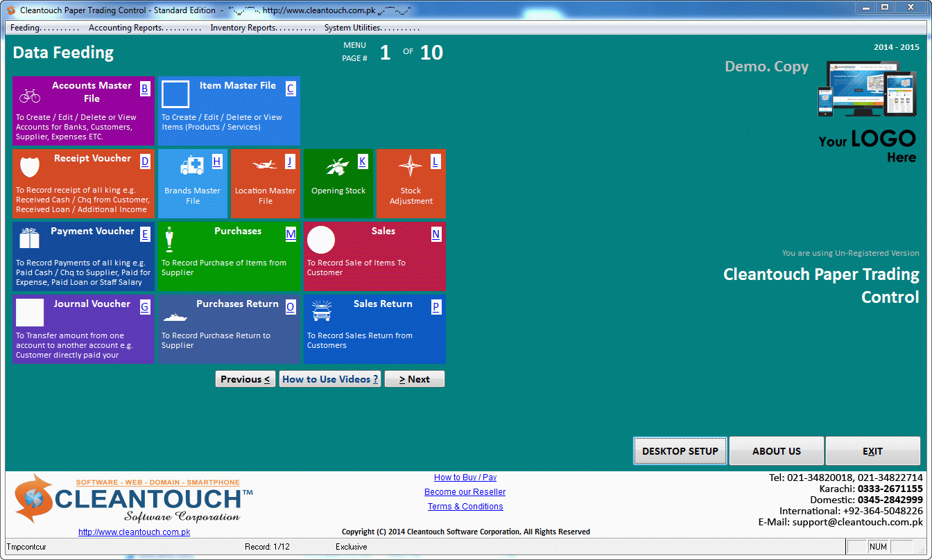
Task: Click the tower icon on Purchases tile
Action: (169, 240)
